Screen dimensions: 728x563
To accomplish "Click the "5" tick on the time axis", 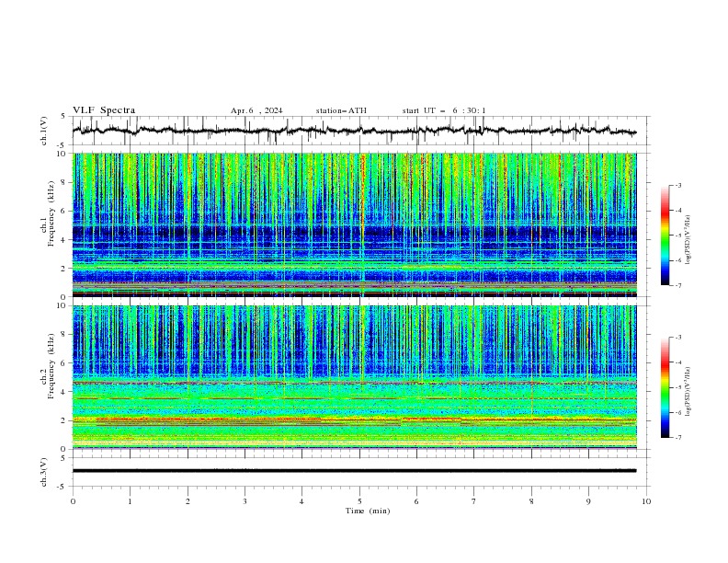I will tap(359, 501).
